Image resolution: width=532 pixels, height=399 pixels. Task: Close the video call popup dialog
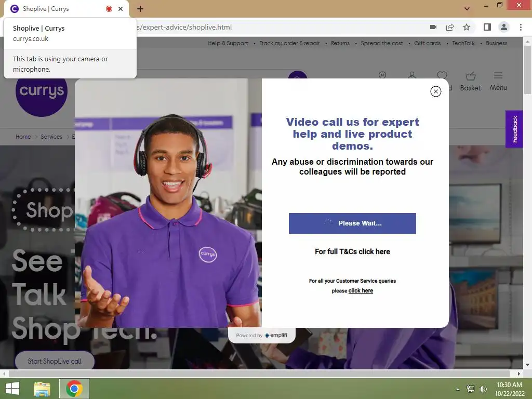pos(436,91)
